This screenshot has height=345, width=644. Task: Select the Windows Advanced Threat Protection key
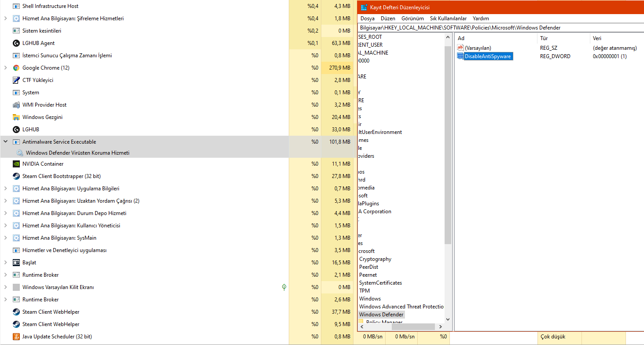[401, 307]
